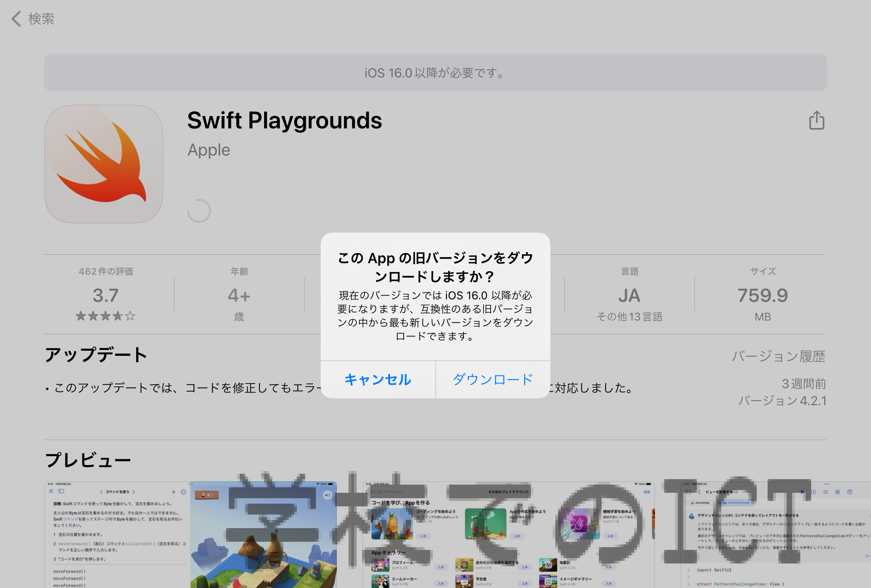Open バージョン履歴 link
This screenshot has height=588, width=871.
(778, 356)
